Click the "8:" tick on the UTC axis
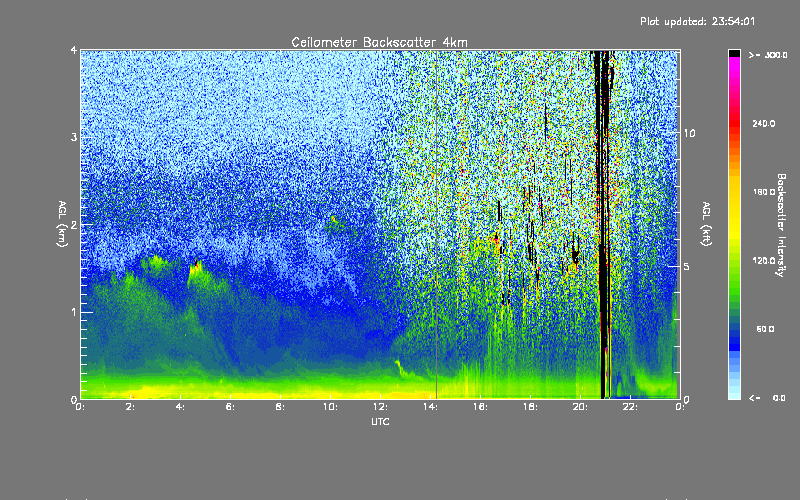Image resolution: width=800 pixels, height=500 pixels. coord(280,407)
